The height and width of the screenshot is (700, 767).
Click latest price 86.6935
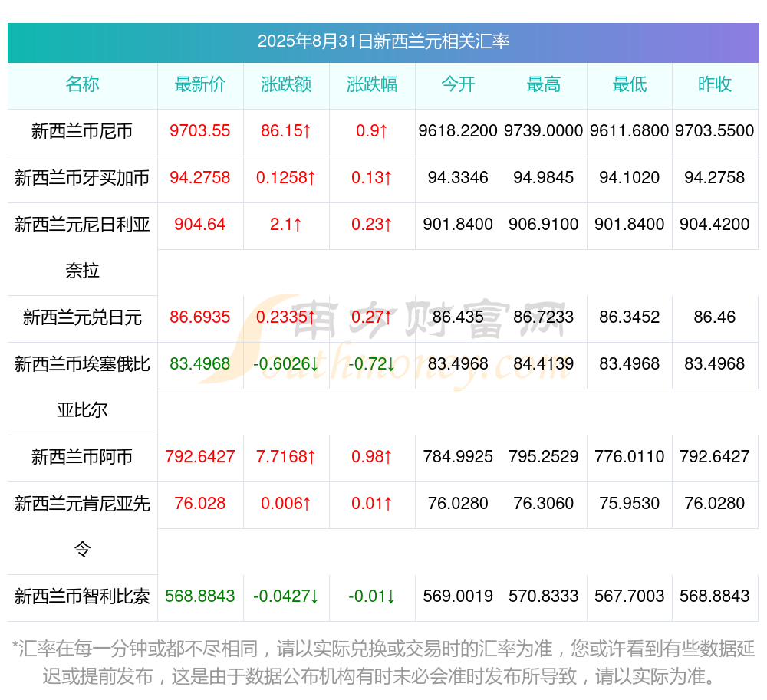[x=200, y=317]
